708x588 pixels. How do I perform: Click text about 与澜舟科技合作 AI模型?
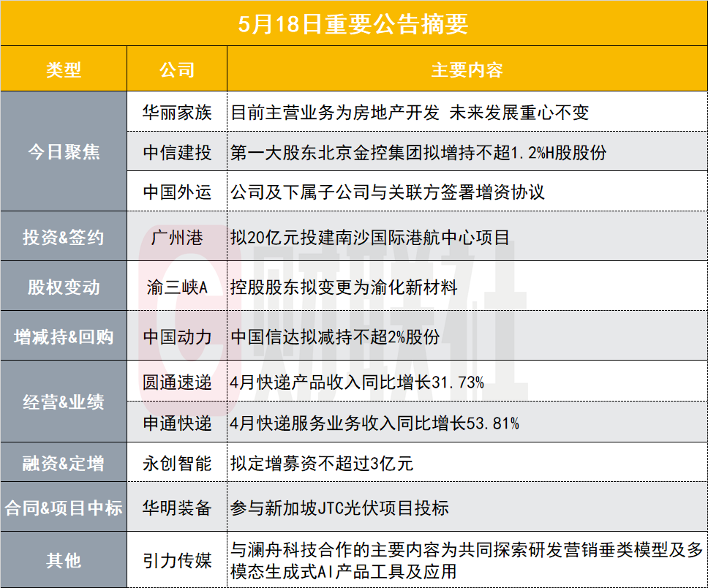point(467,560)
